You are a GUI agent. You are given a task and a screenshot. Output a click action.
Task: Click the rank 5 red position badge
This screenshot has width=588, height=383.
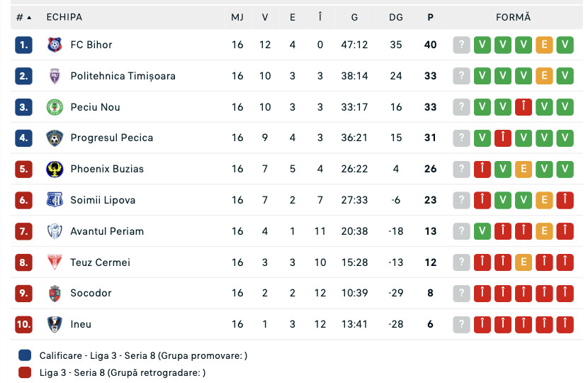tap(23, 169)
